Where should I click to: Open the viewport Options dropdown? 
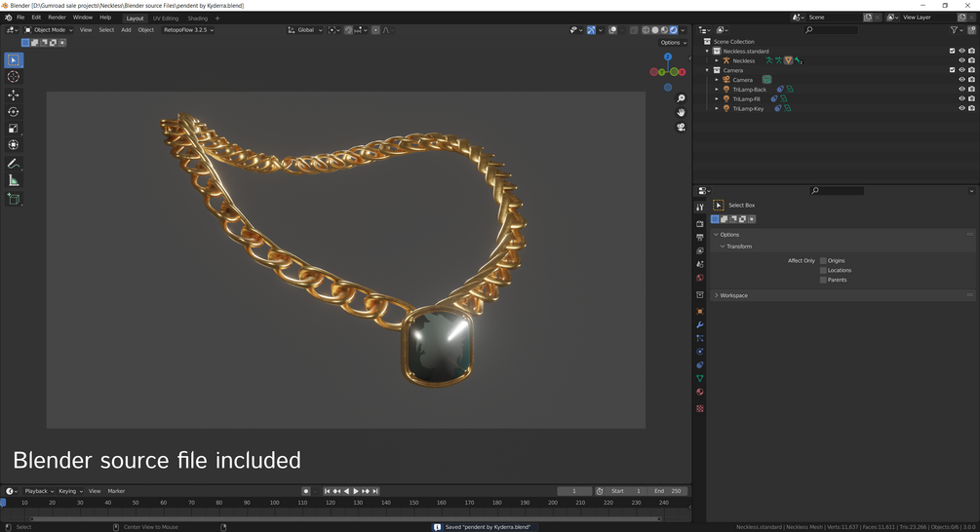pyautogui.click(x=673, y=43)
